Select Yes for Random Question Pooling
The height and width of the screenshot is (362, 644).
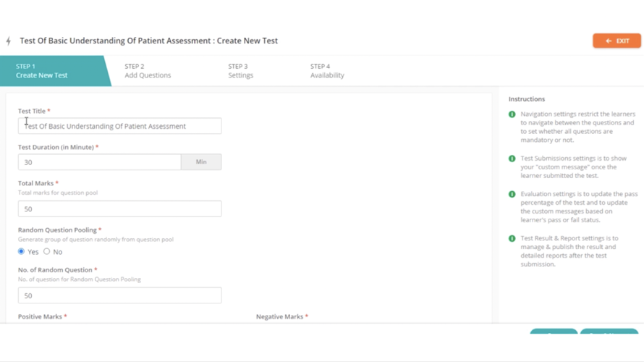[x=22, y=251]
